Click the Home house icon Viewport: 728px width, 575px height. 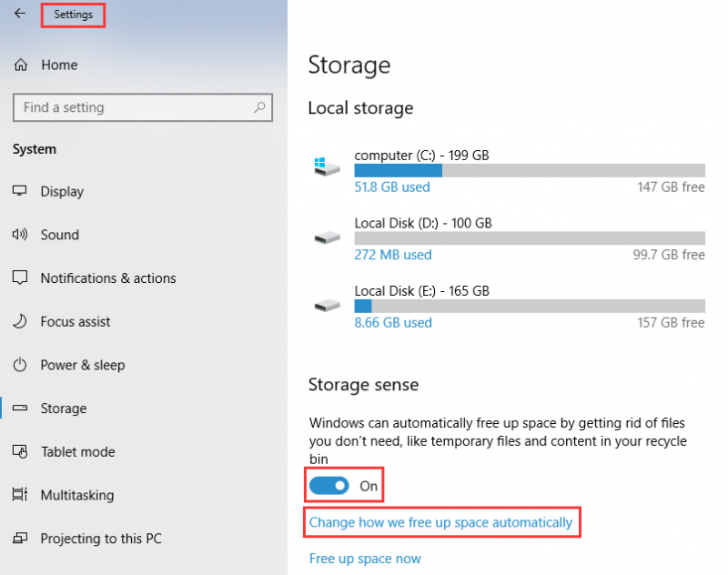pyautogui.click(x=21, y=65)
